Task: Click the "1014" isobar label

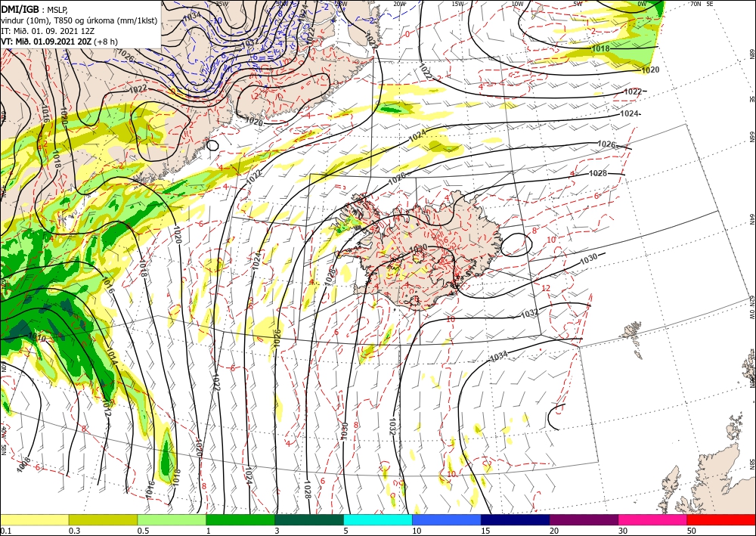Action: tap(110, 355)
